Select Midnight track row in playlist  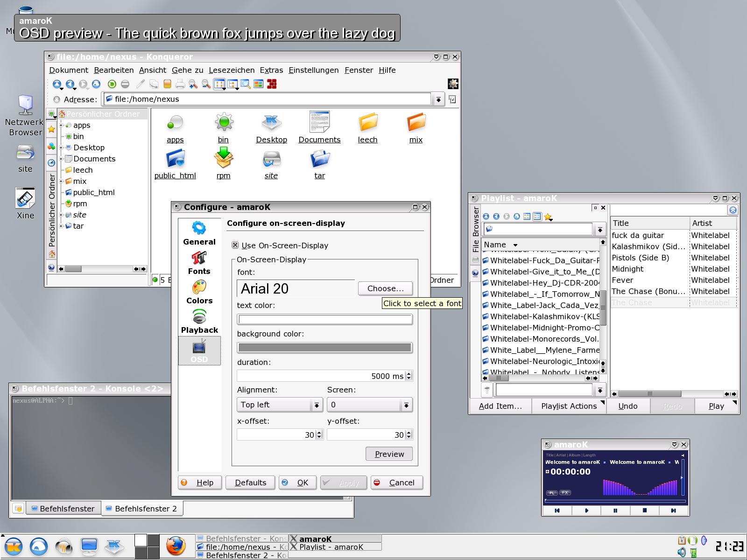pyautogui.click(x=673, y=269)
